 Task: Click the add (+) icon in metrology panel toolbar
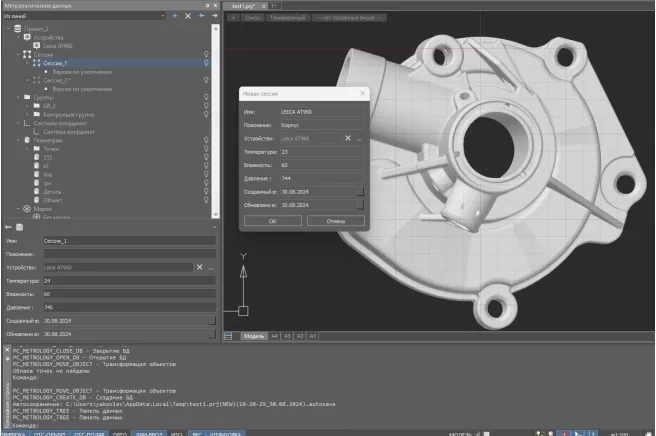click(x=175, y=16)
